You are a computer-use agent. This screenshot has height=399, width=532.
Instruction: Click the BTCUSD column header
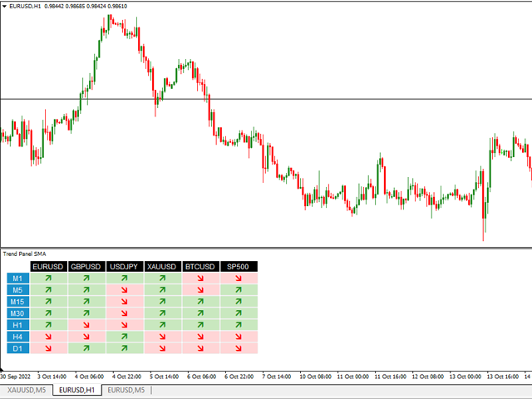point(200,267)
